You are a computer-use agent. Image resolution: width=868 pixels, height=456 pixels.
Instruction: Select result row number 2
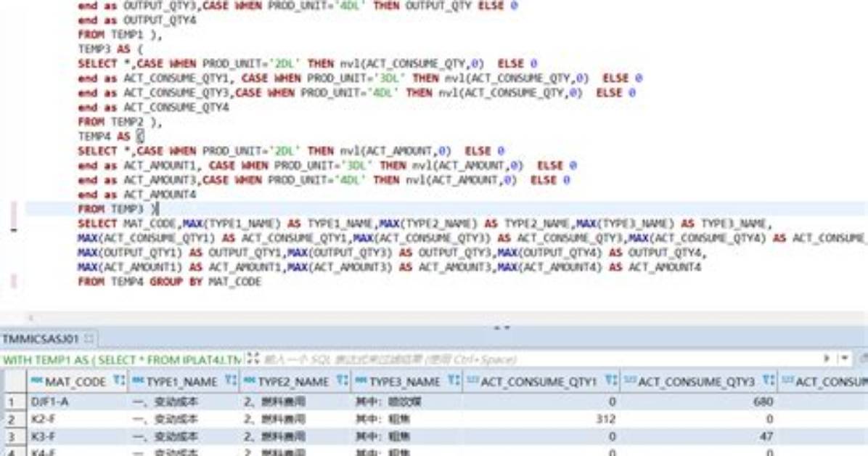[x=12, y=419]
